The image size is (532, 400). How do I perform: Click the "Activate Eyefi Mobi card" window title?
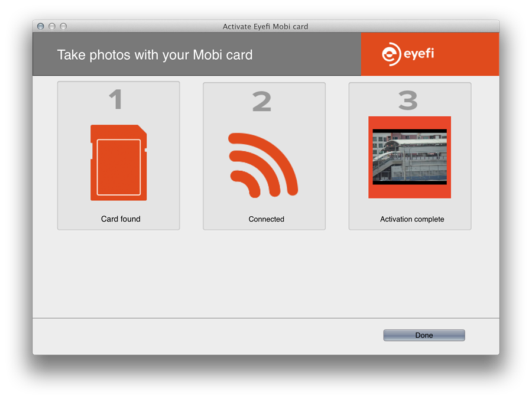tap(265, 27)
